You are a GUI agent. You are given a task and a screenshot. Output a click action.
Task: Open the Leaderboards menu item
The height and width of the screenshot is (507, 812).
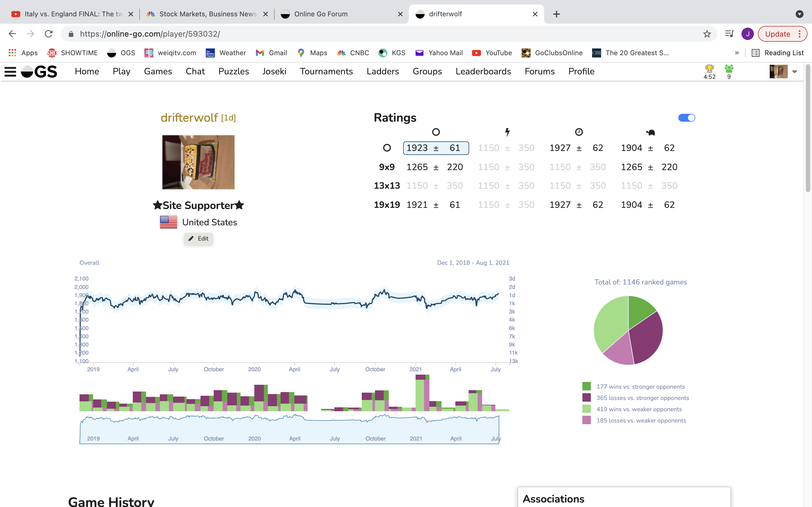(x=483, y=72)
